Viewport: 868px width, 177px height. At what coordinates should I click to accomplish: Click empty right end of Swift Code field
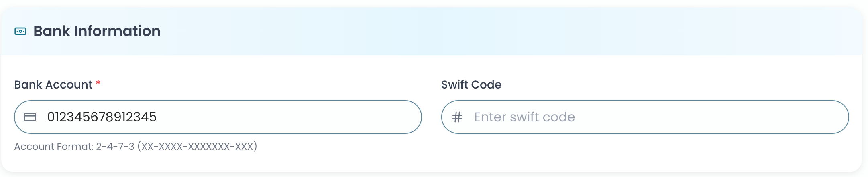(x=811, y=117)
